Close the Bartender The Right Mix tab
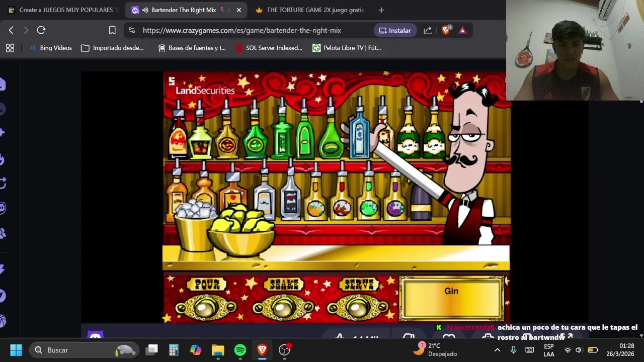Screen dimensions: 644x362 (238, 10)
